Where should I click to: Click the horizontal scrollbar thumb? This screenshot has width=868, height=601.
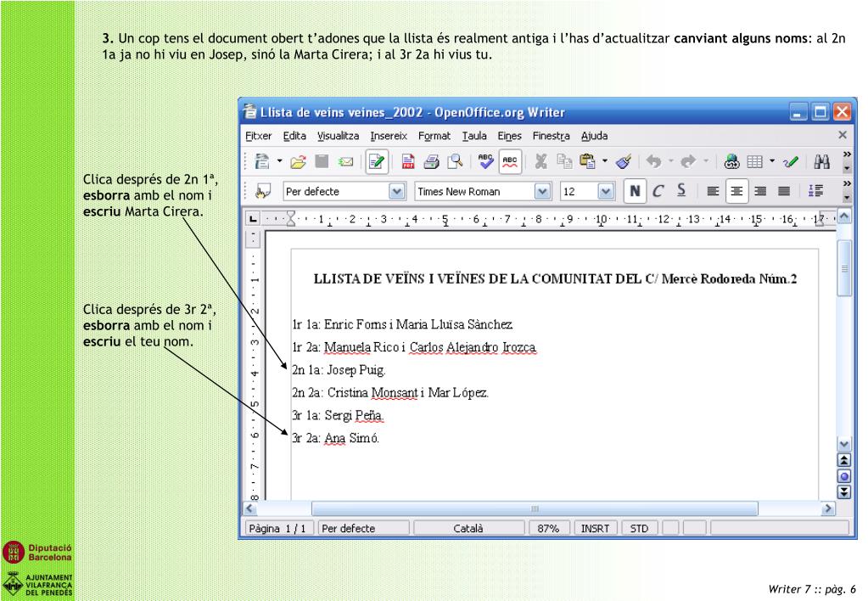point(535,508)
